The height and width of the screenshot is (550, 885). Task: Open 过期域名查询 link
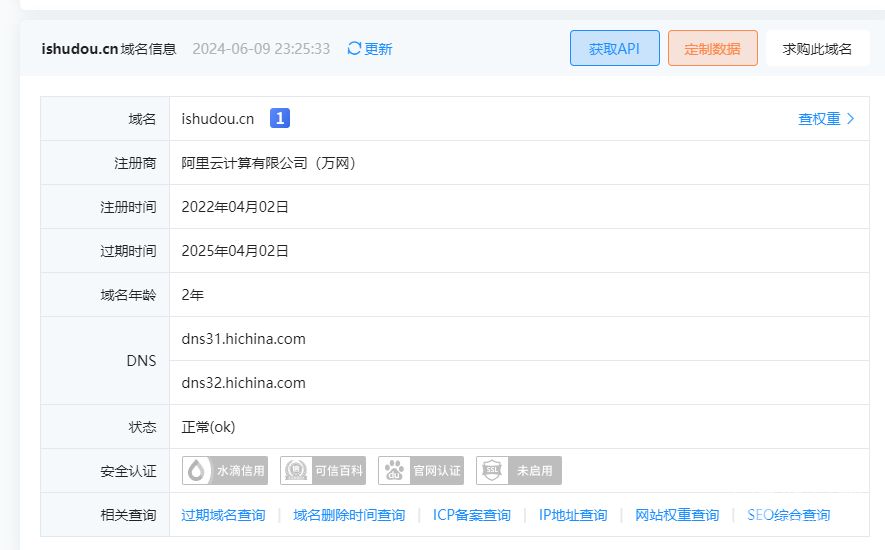tap(224, 515)
